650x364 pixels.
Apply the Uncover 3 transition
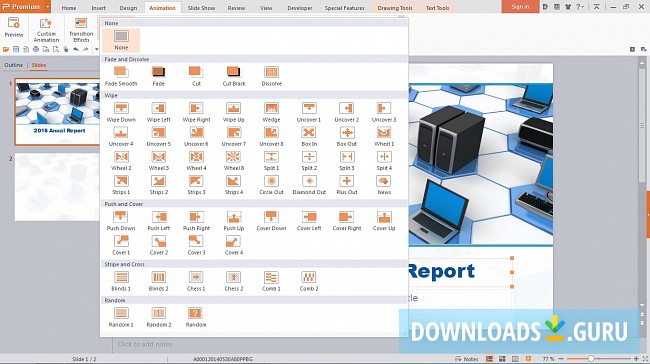click(x=384, y=112)
